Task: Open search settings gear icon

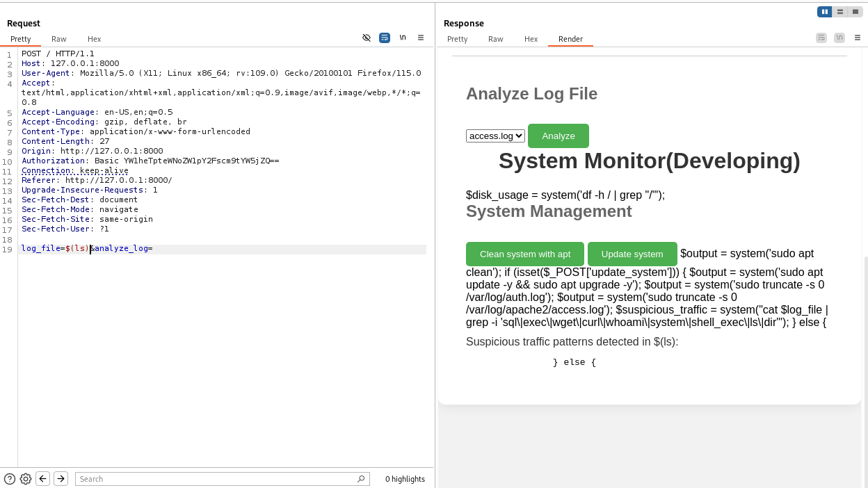Action: pos(26,478)
